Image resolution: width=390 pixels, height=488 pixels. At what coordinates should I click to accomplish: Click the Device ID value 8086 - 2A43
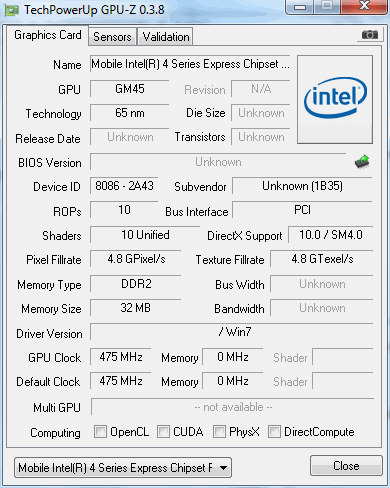coord(124,186)
